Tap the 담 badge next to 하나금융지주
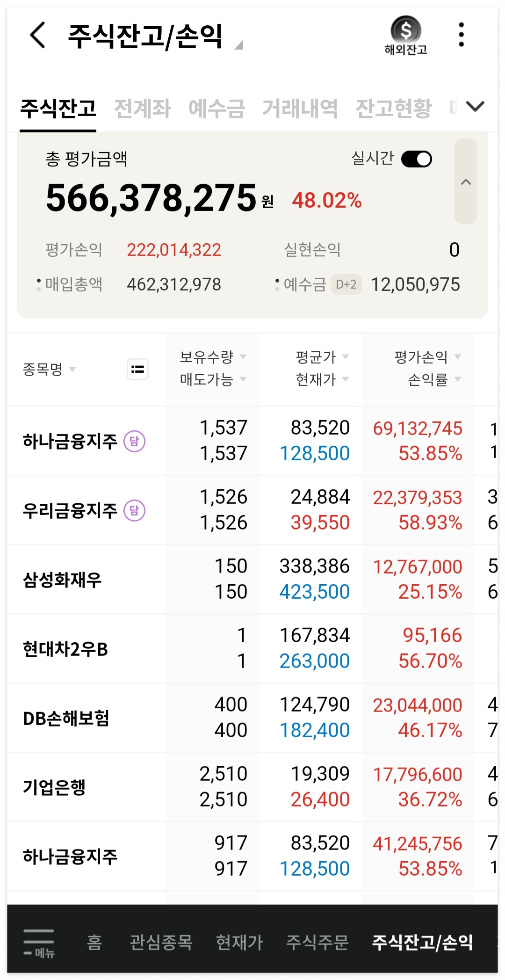This screenshot has width=505, height=980. [x=134, y=441]
